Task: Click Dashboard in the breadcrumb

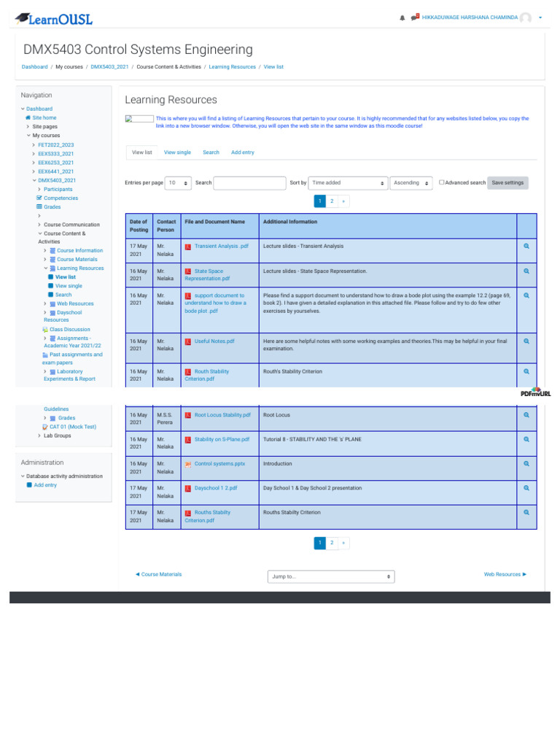Action: coord(35,66)
